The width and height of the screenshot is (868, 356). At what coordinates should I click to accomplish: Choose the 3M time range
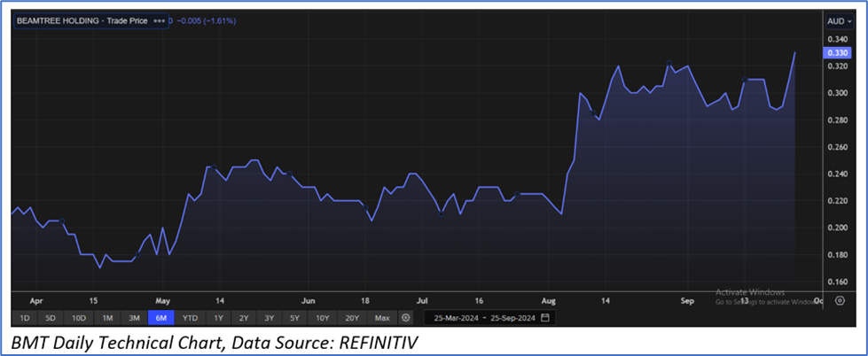[x=134, y=317]
